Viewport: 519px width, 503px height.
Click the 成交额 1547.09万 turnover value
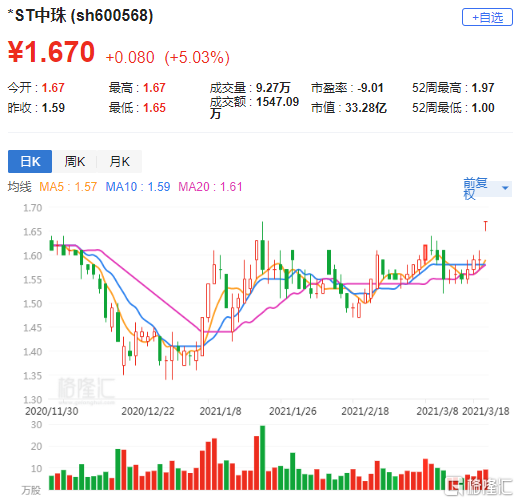tap(254, 107)
